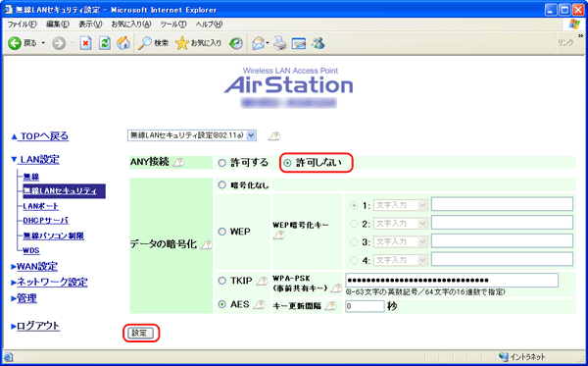
Task: Open Mail envelope toolbar icon
Action: pyautogui.click(x=259, y=43)
